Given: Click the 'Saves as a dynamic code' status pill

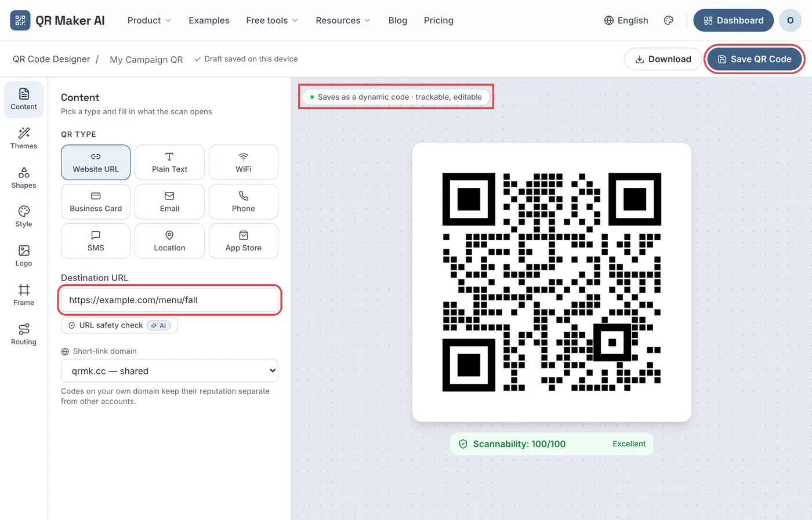Looking at the screenshot, I should pos(396,97).
